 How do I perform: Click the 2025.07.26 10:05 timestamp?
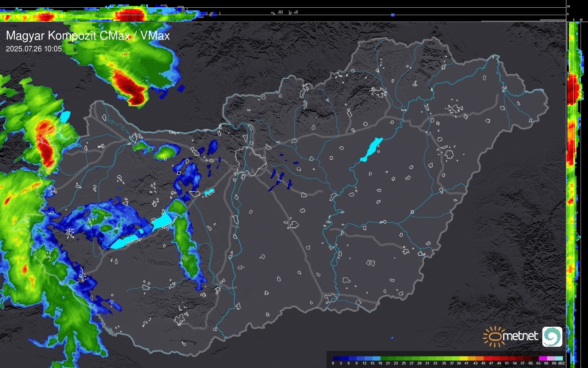coord(34,49)
